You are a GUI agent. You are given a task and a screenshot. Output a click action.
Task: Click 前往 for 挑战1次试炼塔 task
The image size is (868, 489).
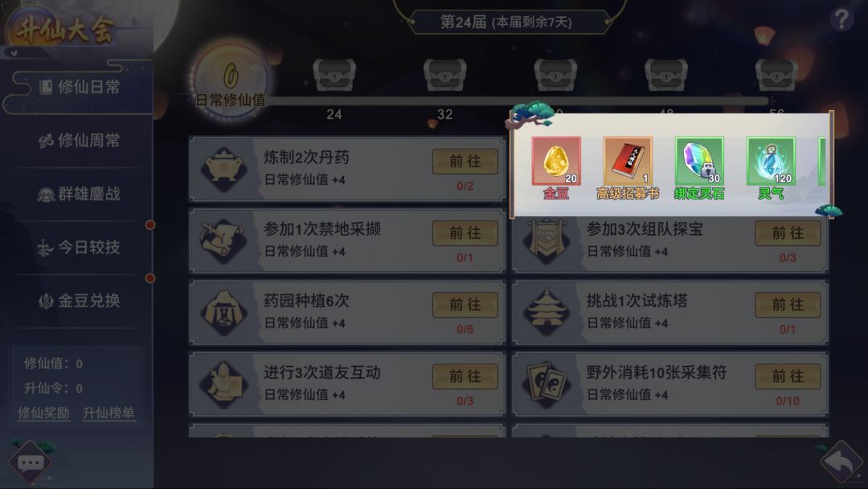pyautogui.click(x=788, y=305)
